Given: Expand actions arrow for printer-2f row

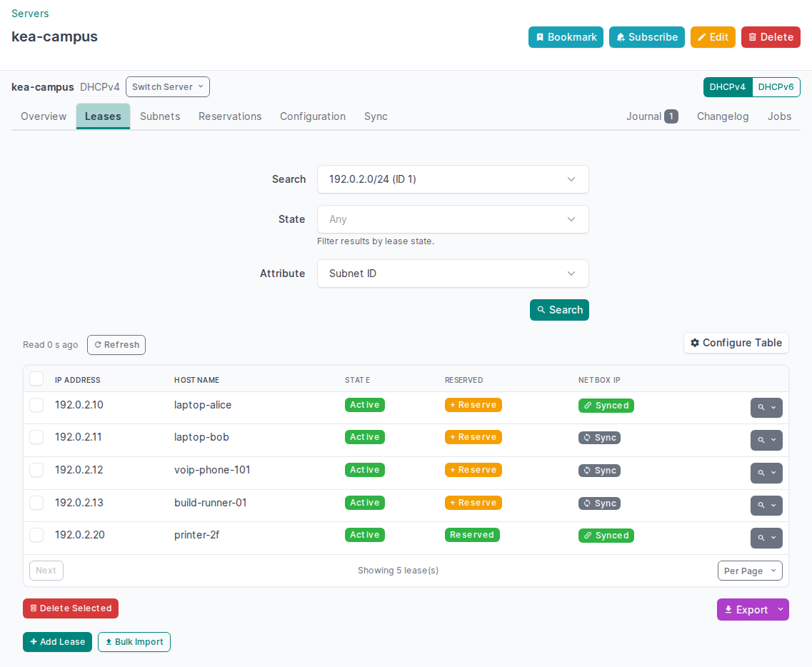Looking at the screenshot, I should tap(773, 538).
